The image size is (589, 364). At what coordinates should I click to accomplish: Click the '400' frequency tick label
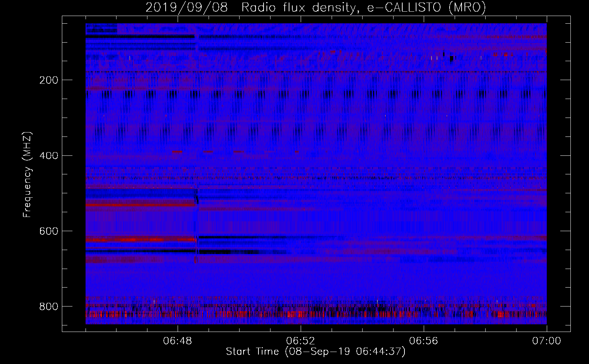coord(49,156)
